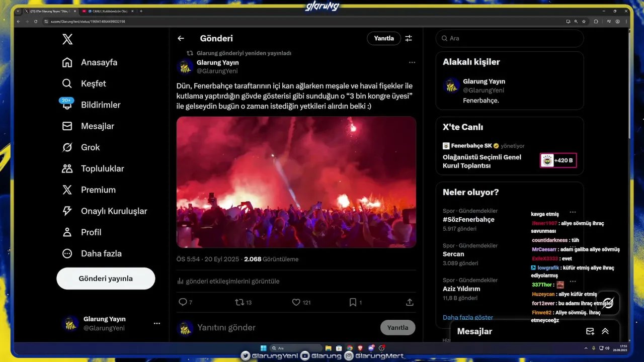Open browser extensions puzzle icon

tap(596, 22)
